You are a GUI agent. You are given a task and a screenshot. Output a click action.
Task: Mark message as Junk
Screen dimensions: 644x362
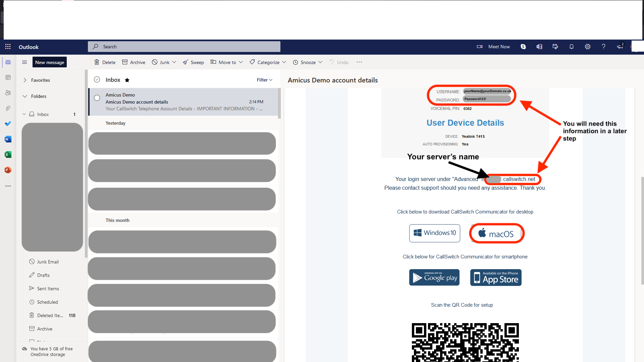pyautogui.click(x=161, y=62)
